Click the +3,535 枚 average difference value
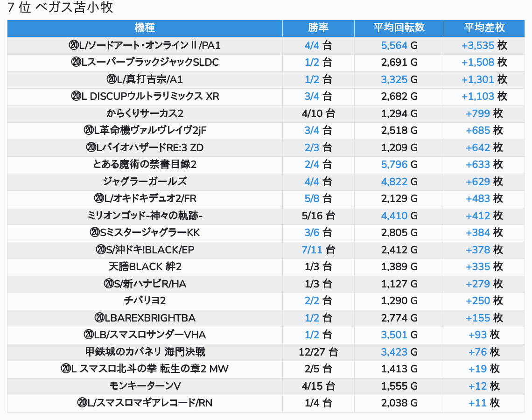Viewport: 532px width, 420px height. tap(484, 45)
